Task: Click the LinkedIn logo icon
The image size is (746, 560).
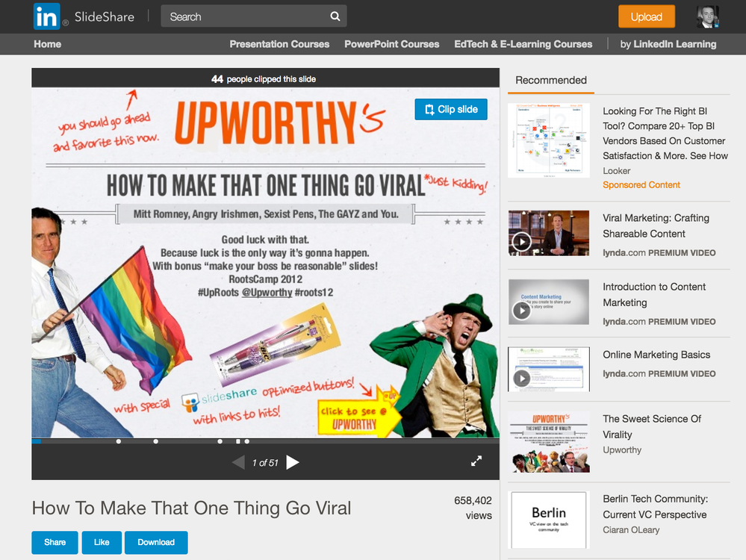Action: click(46, 16)
